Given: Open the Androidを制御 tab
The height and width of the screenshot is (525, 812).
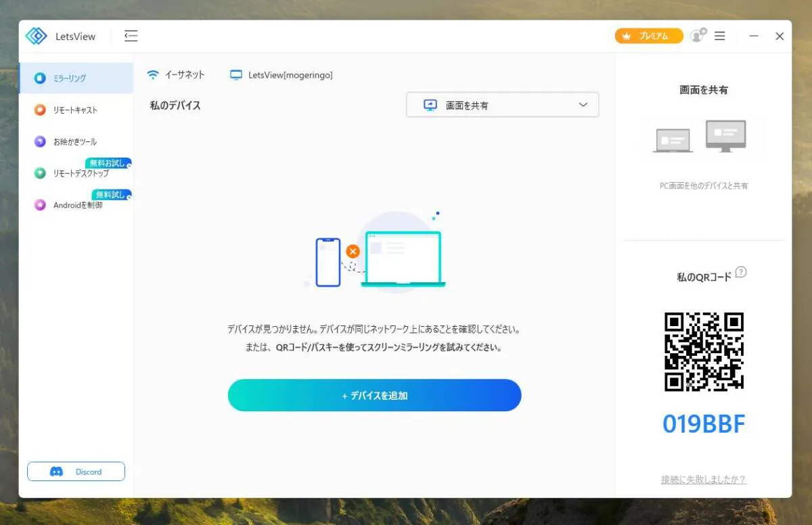Looking at the screenshot, I should (x=76, y=205).
